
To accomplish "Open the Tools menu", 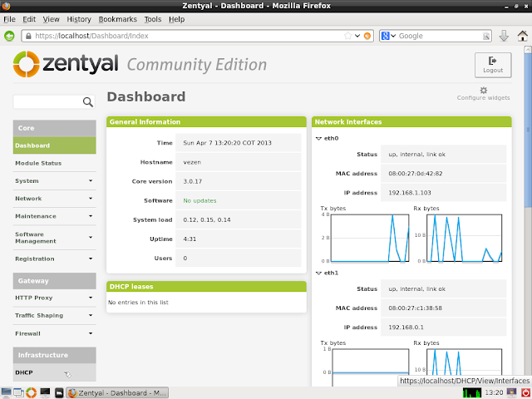I will tap(153, 19).
